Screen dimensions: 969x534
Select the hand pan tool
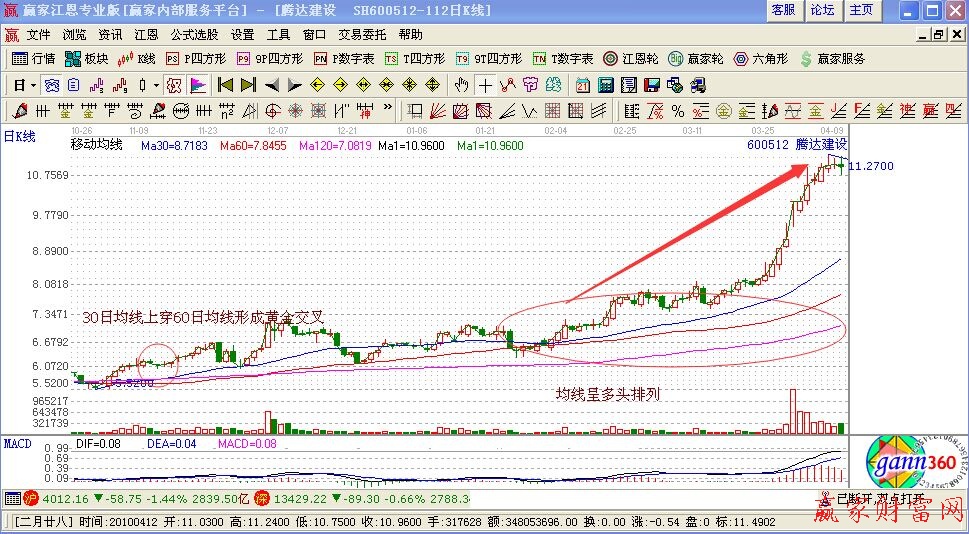[x=462, y=84]
